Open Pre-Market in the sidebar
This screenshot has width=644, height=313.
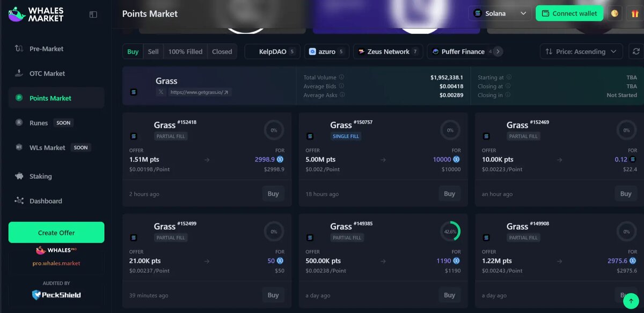pyautogui.click(x=56, y=49)
